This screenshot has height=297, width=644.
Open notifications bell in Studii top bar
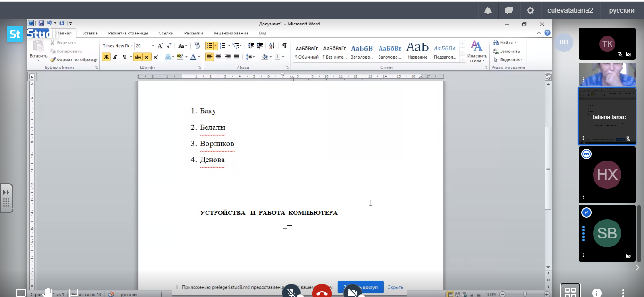[488, 10]
